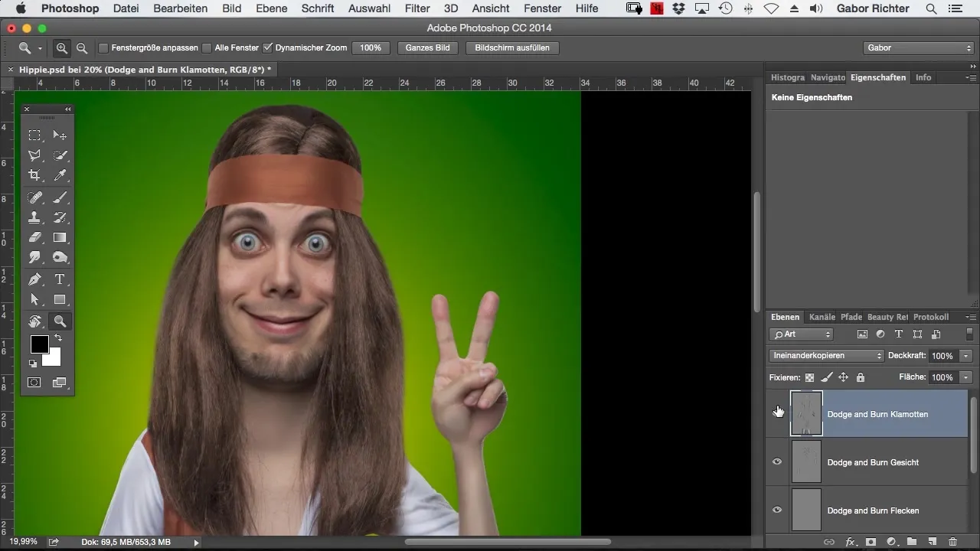Change the screen mode
Image resolution: width=980 pixels, height=551 pixels.
tap(60, 382)
